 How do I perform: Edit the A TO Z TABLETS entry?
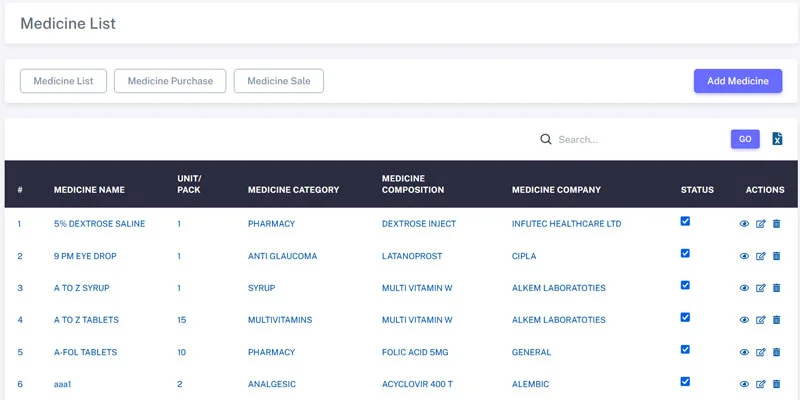[761, 320]
